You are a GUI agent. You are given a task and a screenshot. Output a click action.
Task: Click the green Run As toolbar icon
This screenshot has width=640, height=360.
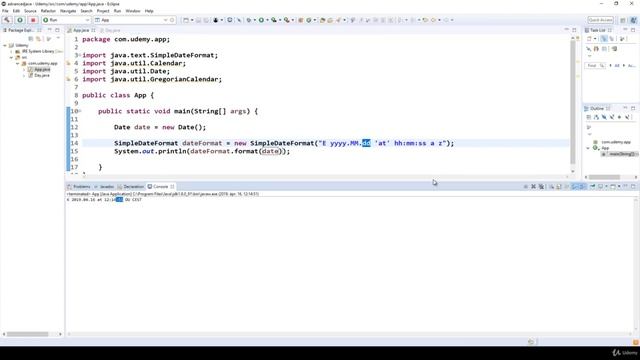click(x=261, y=20)
